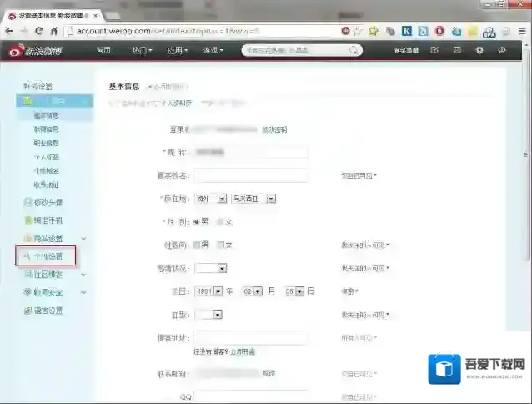Viewport: 532px width, 404px height.
Task: Click the Sina Weibo logo
Action: point(36,51)
